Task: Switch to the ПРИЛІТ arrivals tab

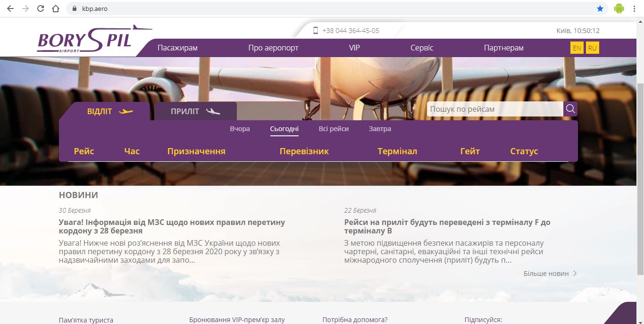Action: (195, 112)
